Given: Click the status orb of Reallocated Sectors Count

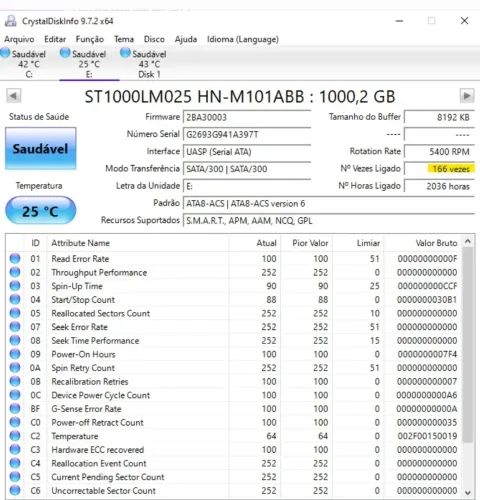Looking at the screenshot, I should pos(15,313).
